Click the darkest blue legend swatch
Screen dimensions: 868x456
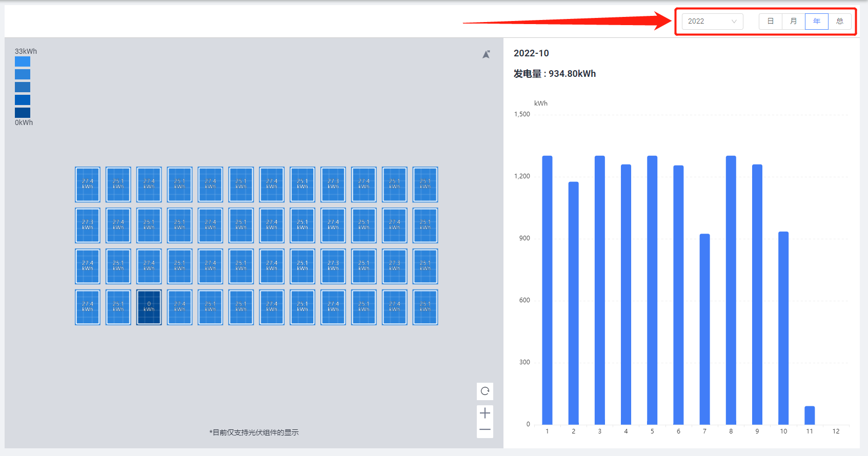(x=23, y=113)
